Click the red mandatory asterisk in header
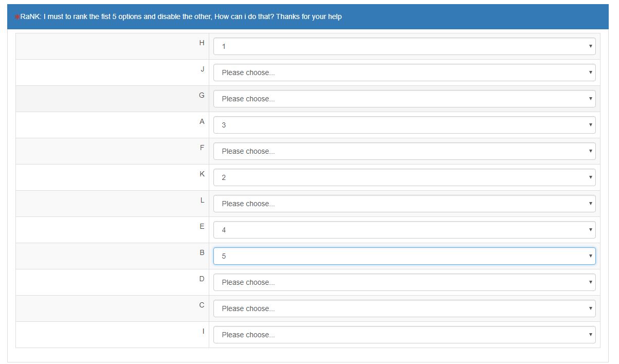This screenshot has height=364, width=619. [17, 17]
